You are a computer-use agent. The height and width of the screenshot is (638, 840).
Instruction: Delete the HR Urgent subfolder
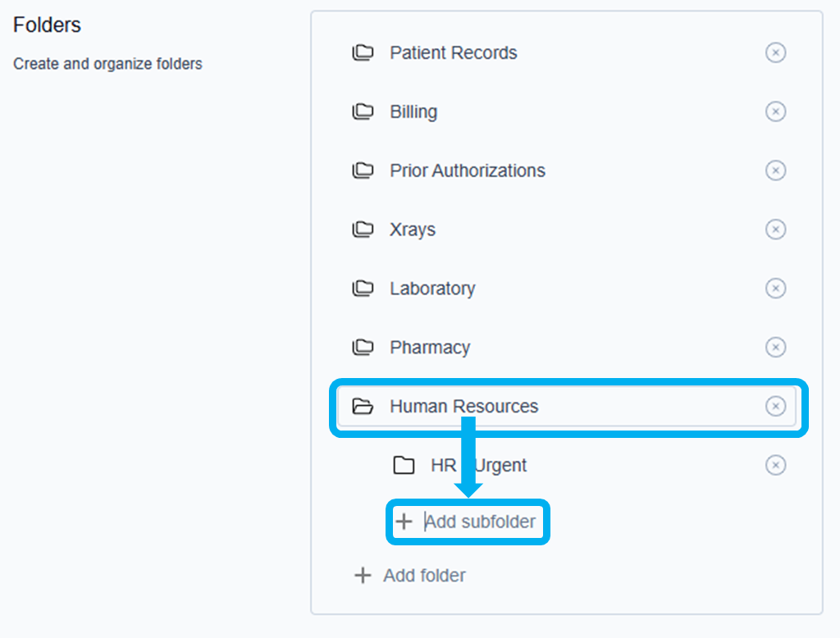click(x=775, y=466)
